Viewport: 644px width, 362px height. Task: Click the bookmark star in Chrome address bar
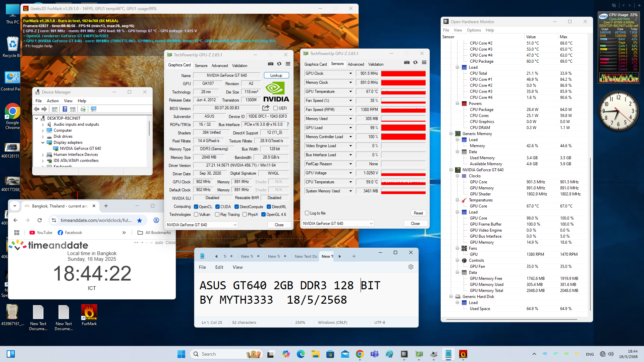coord(140,220)
